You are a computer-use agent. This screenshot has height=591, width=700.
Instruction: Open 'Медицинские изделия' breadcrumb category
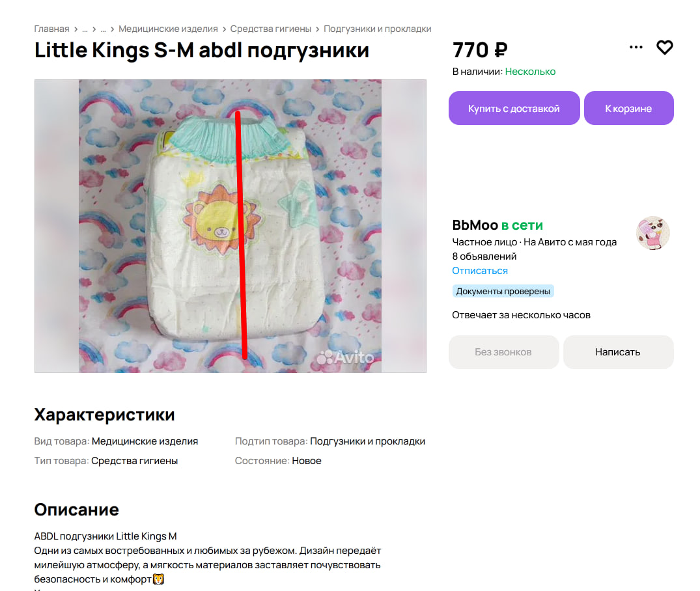[x=168, y=29]
